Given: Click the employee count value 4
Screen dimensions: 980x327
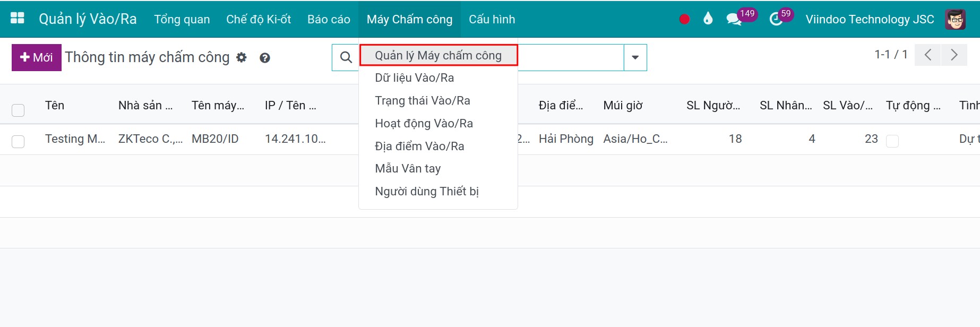Looking at the screenshot, I should [x=812, y=139].
